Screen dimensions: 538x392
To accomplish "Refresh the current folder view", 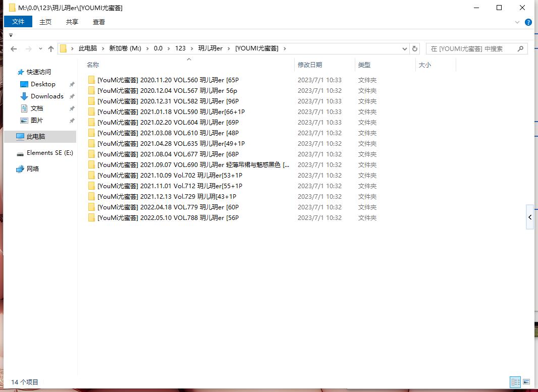I will click(x=415, y=49).
